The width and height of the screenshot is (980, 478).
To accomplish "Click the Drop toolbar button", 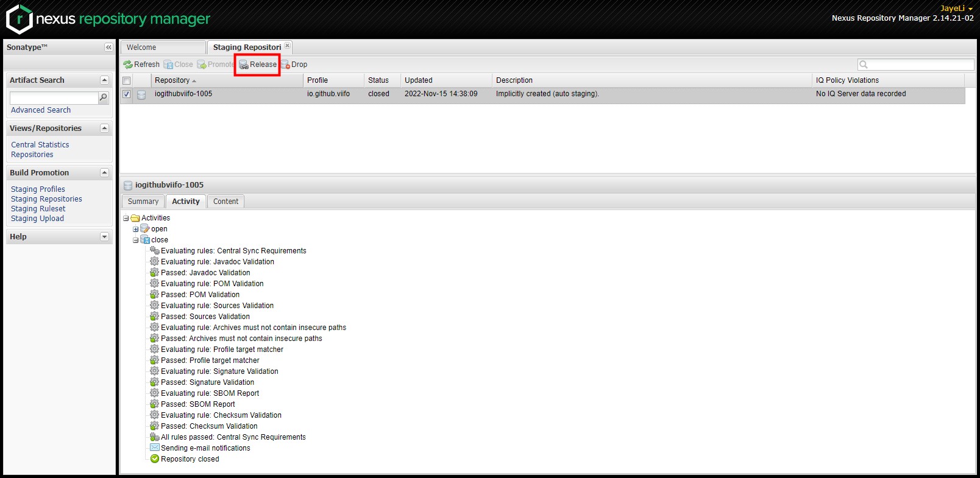I will coord(294,65).
